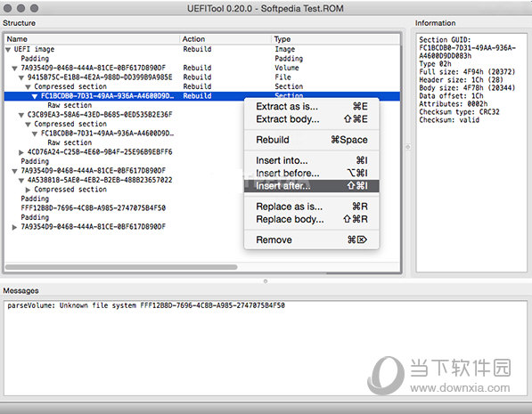
Task: Choose Extract body... from context menu
Action: point(312,119)
